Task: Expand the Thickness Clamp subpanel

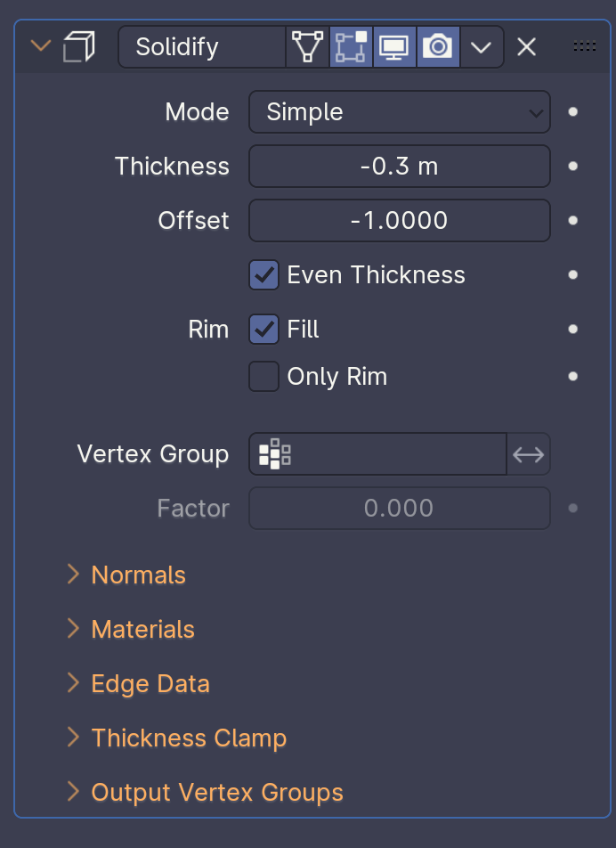Action: [x=188, y=738]
